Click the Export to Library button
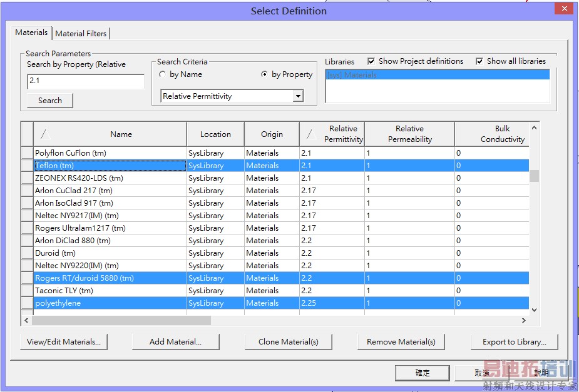Viewport: 579px width, 392px height. [x=515, y=342]
